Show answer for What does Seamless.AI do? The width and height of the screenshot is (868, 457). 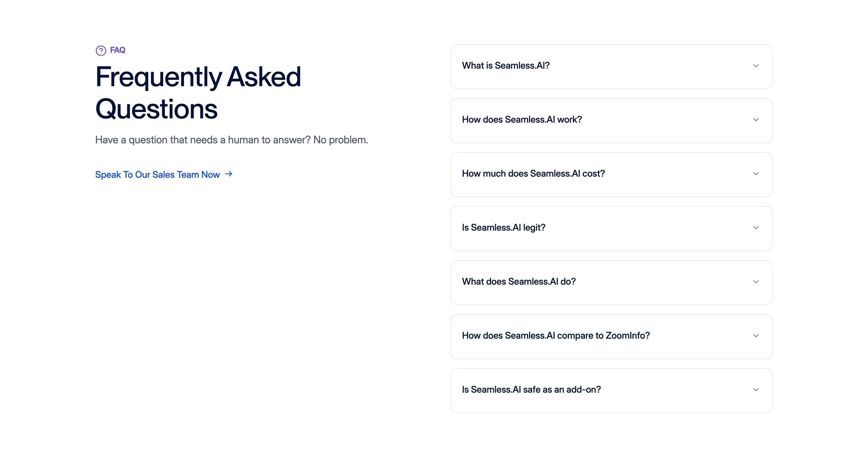(611, 282)
